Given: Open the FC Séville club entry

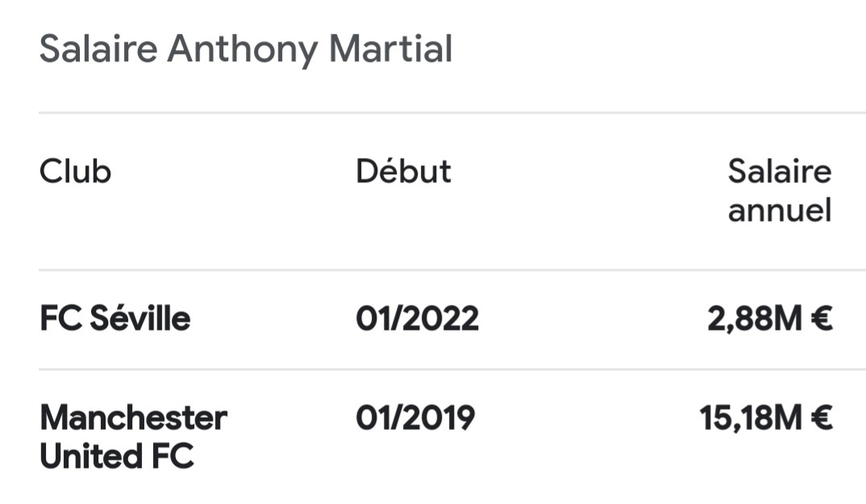Looking at the screenshot, I should pos(114,319).
